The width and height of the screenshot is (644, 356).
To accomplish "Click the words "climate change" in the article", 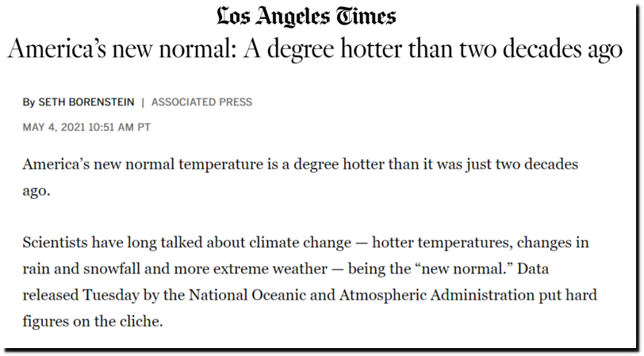I will tap(301, 243).
